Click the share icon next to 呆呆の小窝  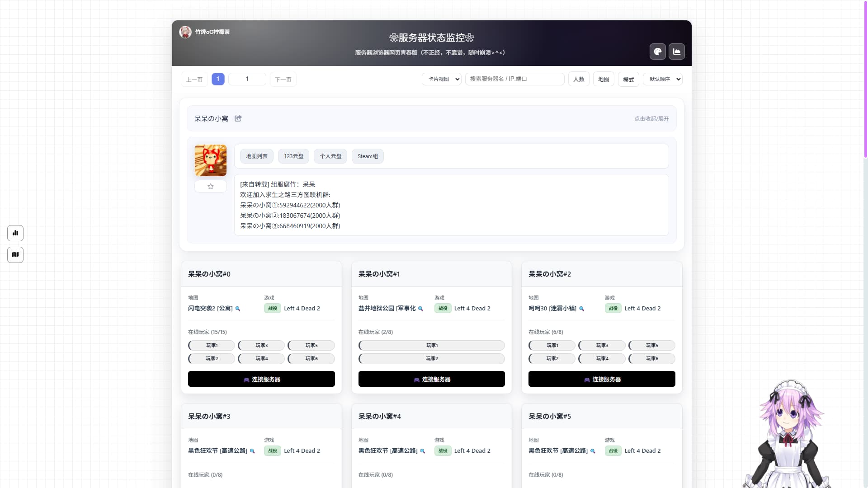click(x=238, y=118)
